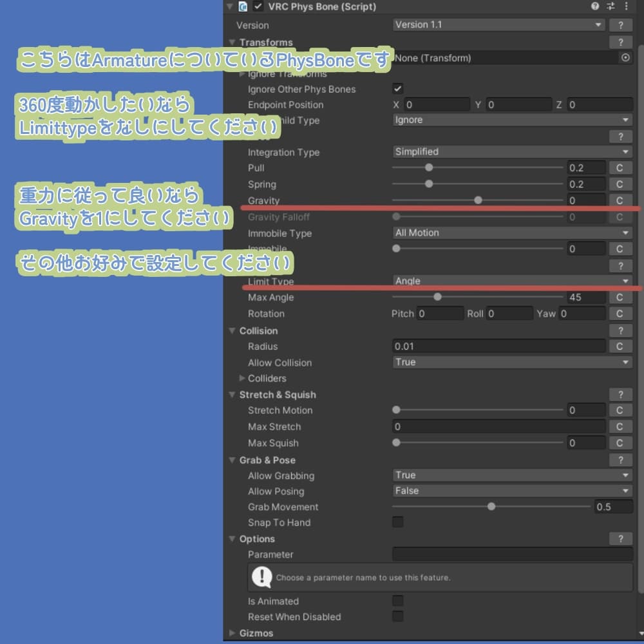Click the Spring slider handle
Screen dimensions: 644x644
[x=429, y=184]
